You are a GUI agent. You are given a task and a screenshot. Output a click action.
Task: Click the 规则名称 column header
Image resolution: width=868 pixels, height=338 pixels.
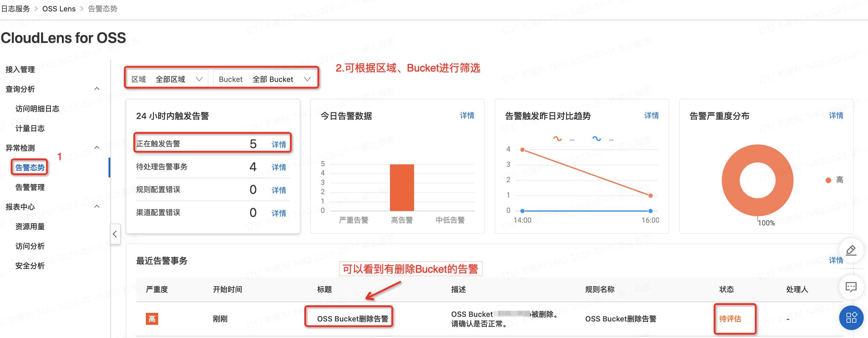[x=600, y=289]
